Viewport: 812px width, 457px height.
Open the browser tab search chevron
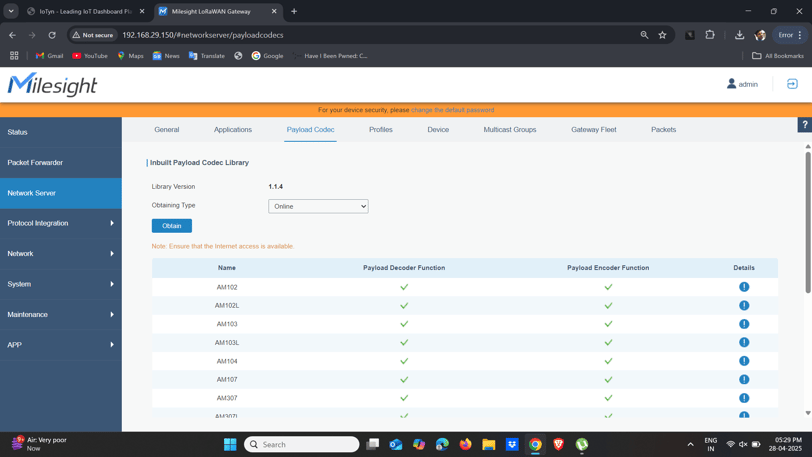11,11
